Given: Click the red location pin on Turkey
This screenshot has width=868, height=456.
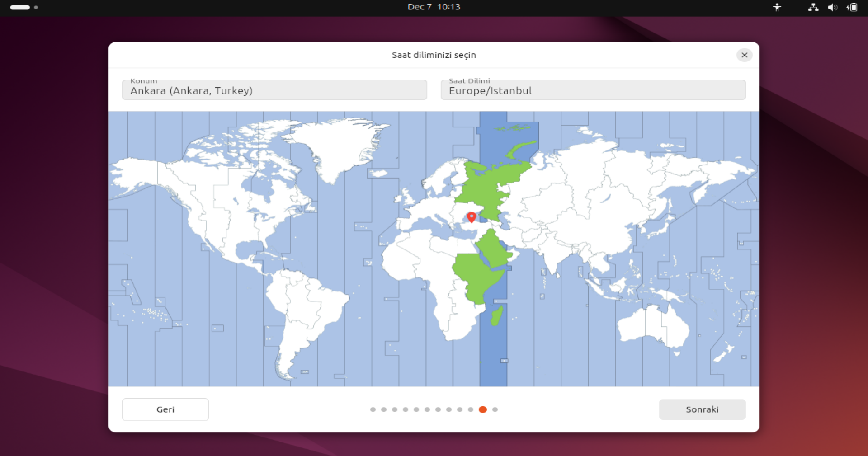Looking at the screenshot, I should pos(472,217).
